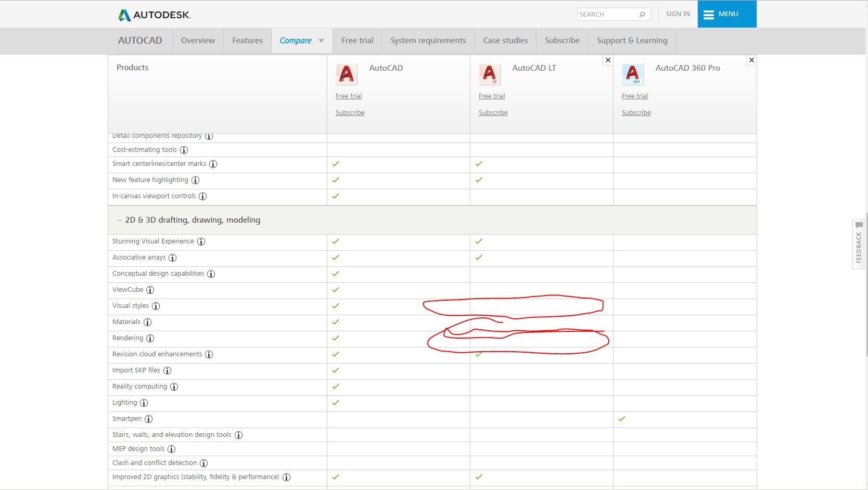
Task: Click the AutoCAD 360 Pro product icon
Action: 633,74
